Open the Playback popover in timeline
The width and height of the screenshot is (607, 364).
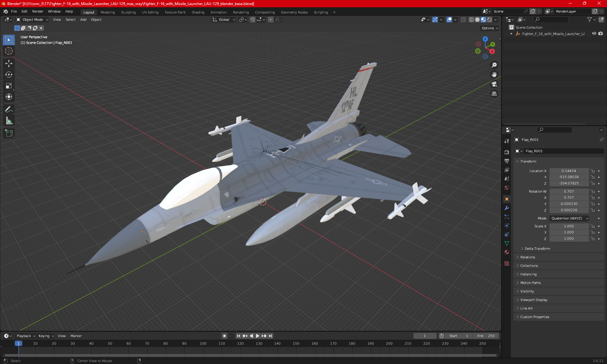click(x=26, y=336)
